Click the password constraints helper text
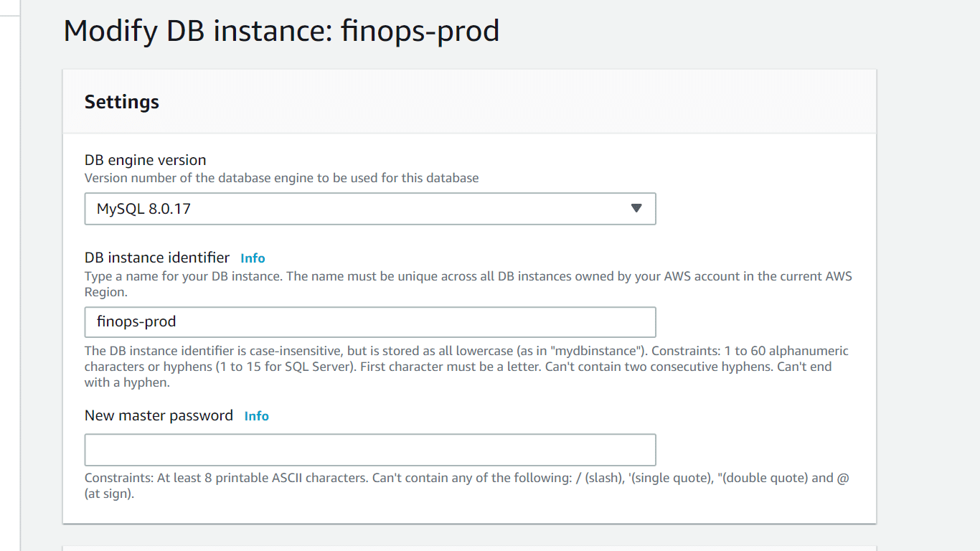 tap(466, 485)
